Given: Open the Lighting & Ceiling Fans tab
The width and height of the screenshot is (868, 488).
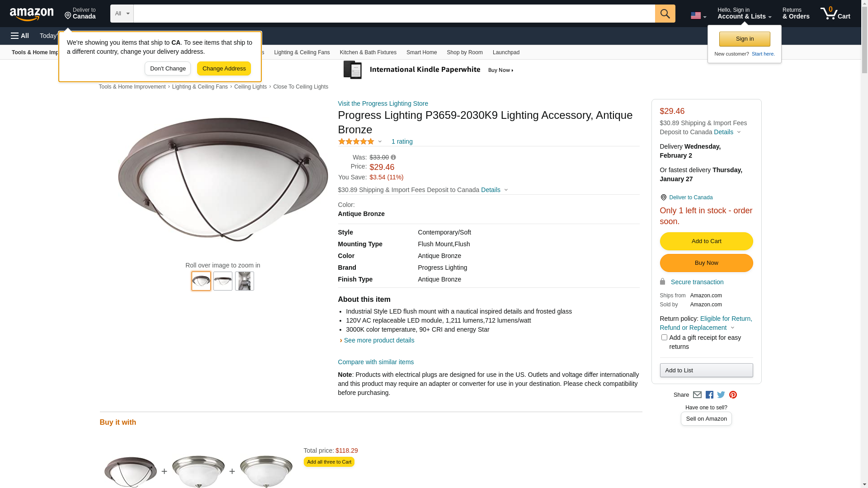Looking at the screenshot, I should (302, 52).
